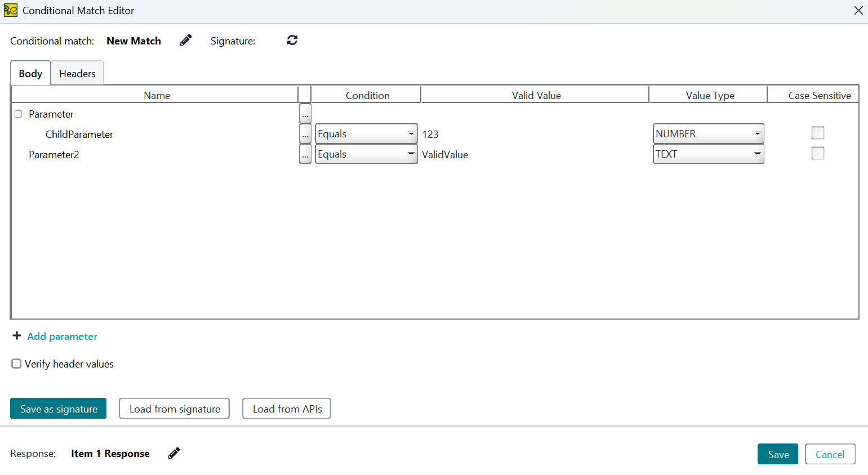
Task: Click the pencil icon to rename New Match
Action: (185, 40)
